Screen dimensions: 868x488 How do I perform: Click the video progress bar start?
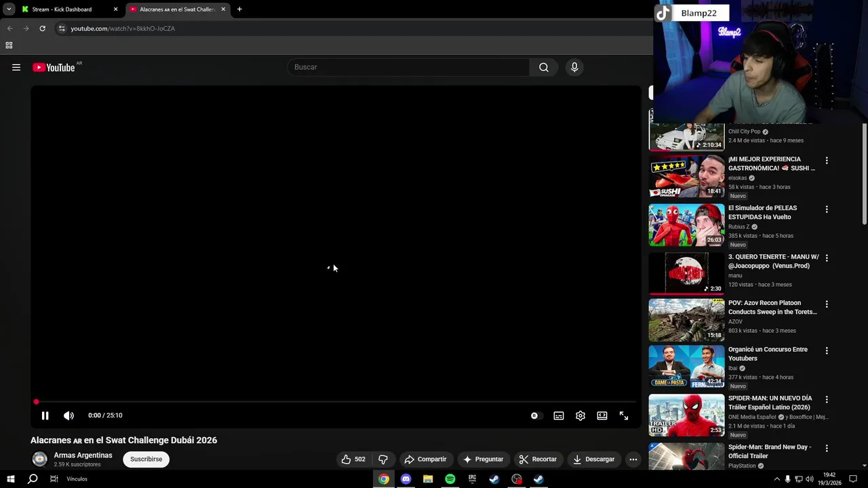(37, 402)
